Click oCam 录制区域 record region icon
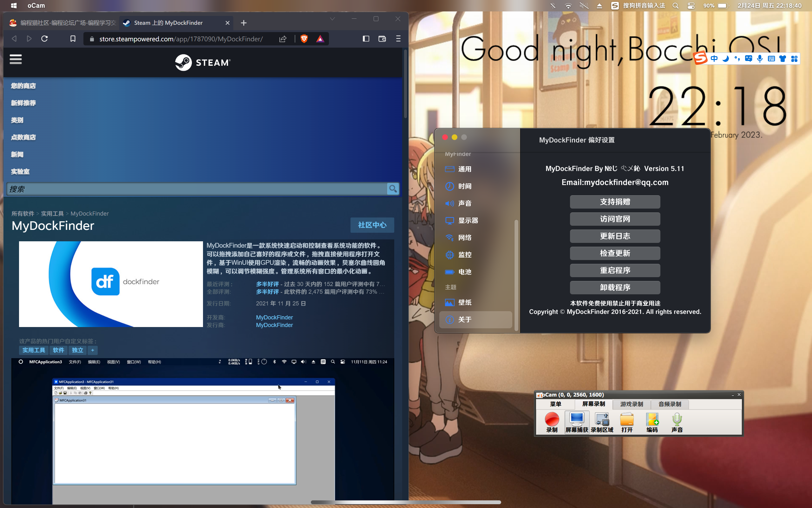 point(602,422)
